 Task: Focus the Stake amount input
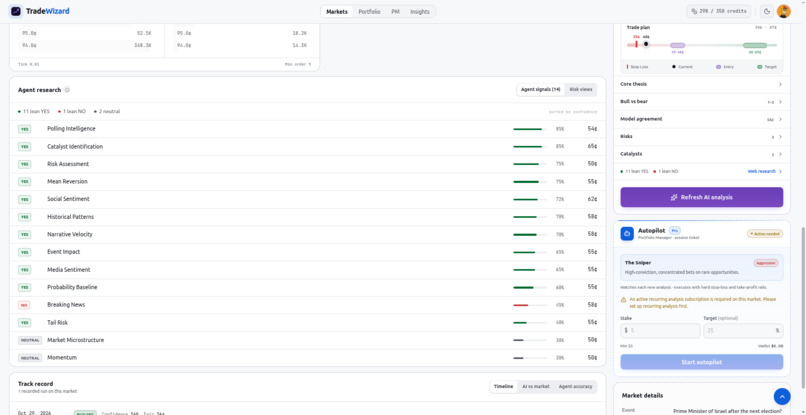coord(660,331)
